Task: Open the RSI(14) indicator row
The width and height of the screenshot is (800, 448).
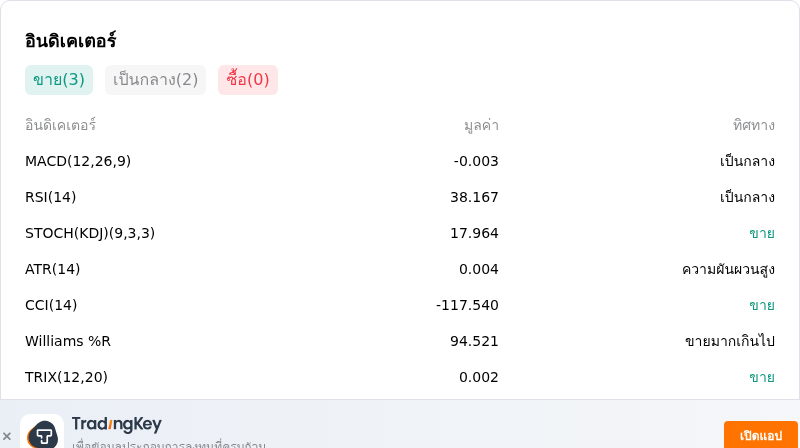Action: (399, 197)
